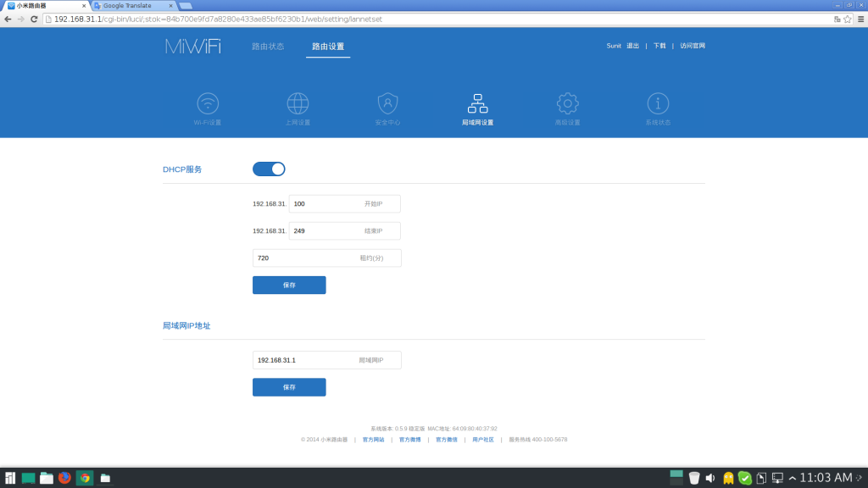The height and width of the screenshot is (488, 868).
Task: Click the 租约(分) lease time field
Action: click(x=326, y=258)
